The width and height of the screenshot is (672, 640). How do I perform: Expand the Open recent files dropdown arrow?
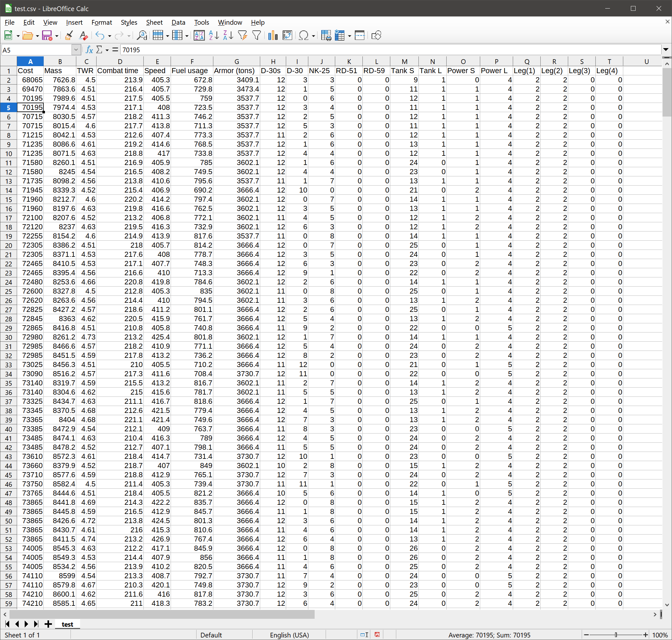click(x=37, y=36)
